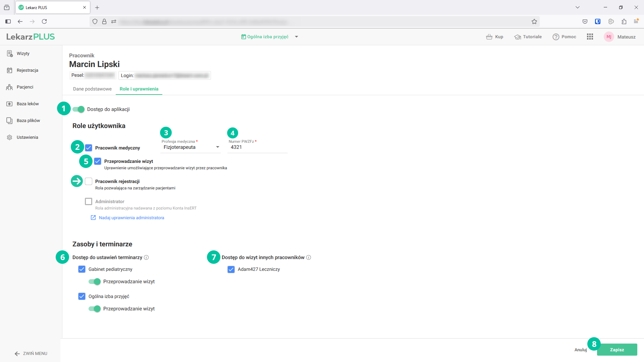Check the Pracownik rejestracji checkbox
The width and height of the screenshot is (644, 362).
(x=89, y=181)
